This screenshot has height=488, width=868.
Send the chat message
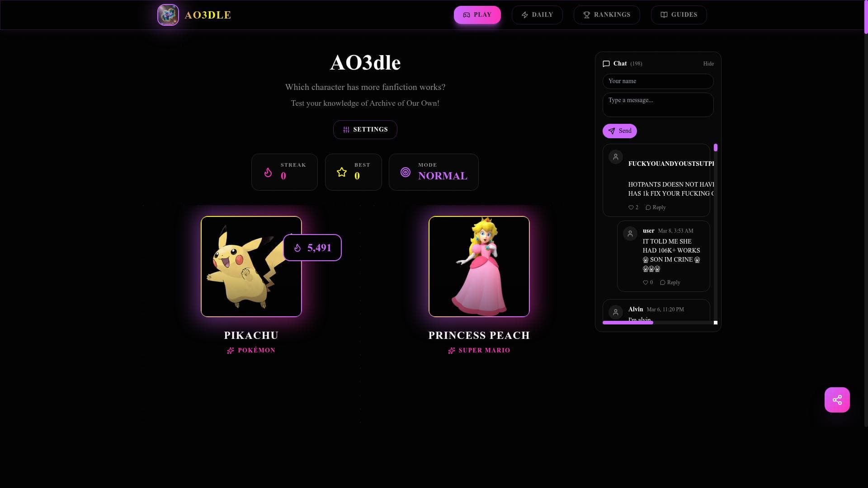(620, 131)
